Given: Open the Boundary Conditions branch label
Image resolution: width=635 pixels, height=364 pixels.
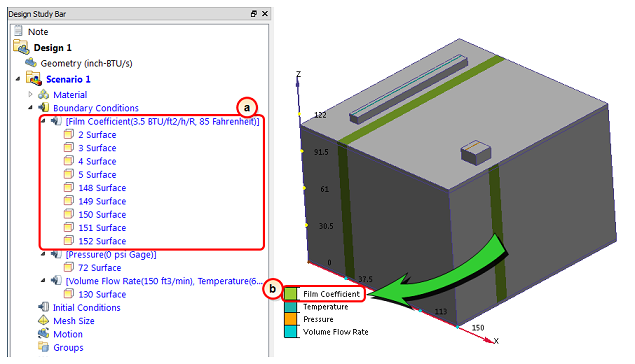Looking at the screenshot, I should (x=96, y=108).
